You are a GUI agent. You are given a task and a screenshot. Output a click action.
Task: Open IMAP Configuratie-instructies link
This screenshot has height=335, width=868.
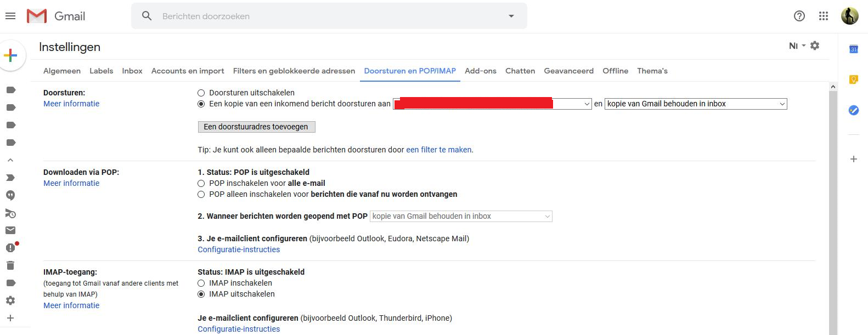pyautogui.click(x=239, y=329)
